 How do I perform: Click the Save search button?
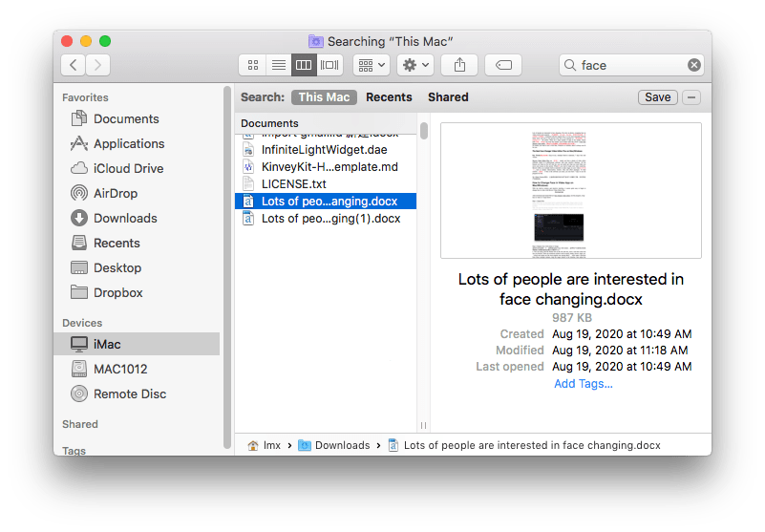coord(657,97)
